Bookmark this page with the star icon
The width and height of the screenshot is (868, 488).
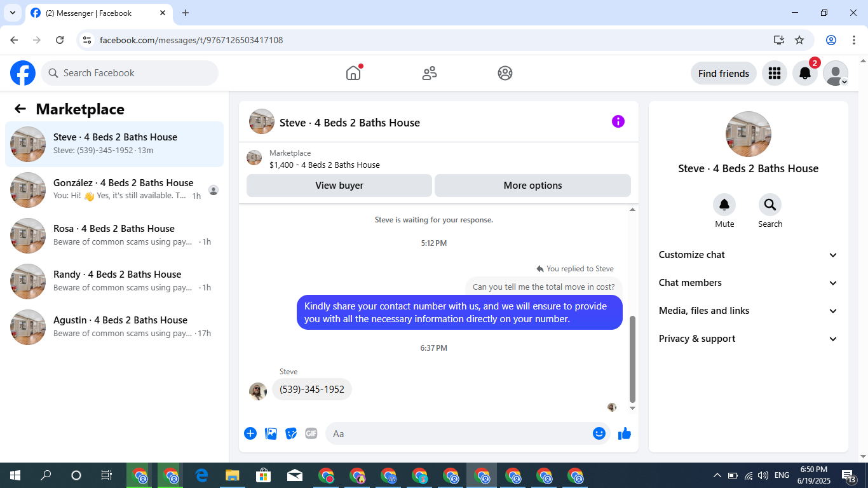799,40
